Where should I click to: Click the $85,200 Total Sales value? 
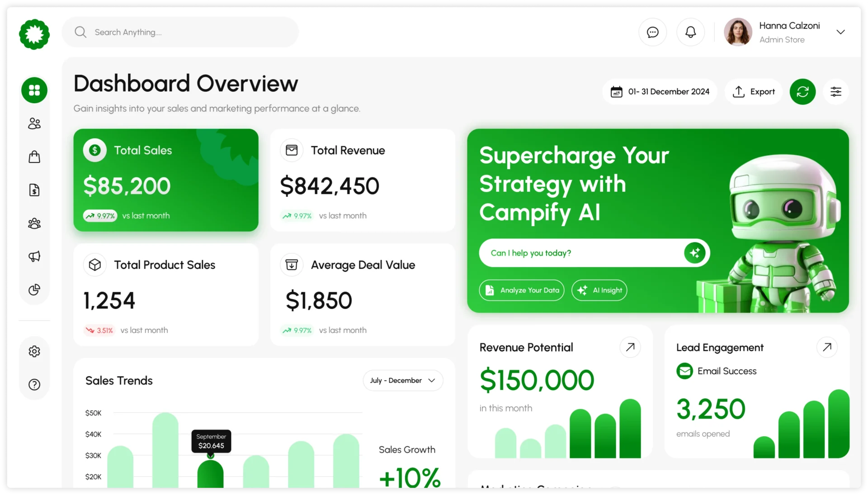(127, 186)
